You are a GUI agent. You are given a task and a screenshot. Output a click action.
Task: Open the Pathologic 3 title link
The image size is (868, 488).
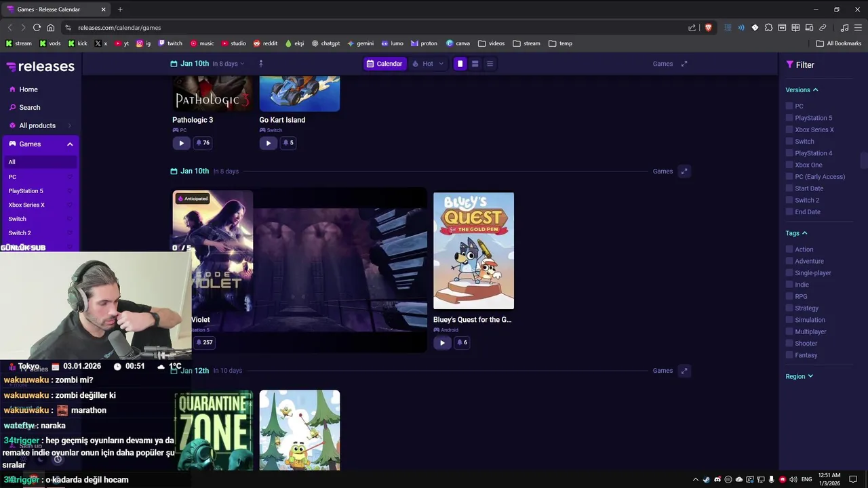pos(193,120)
